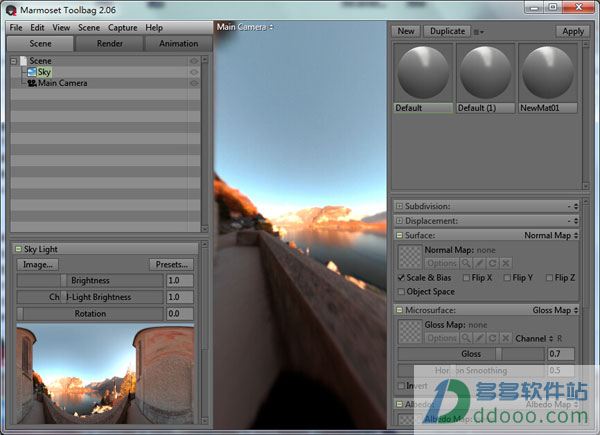This screenshot has height=435, width=600.
Task: Click the Gloss Map texture slot
Action: click(x=410, y=332)
